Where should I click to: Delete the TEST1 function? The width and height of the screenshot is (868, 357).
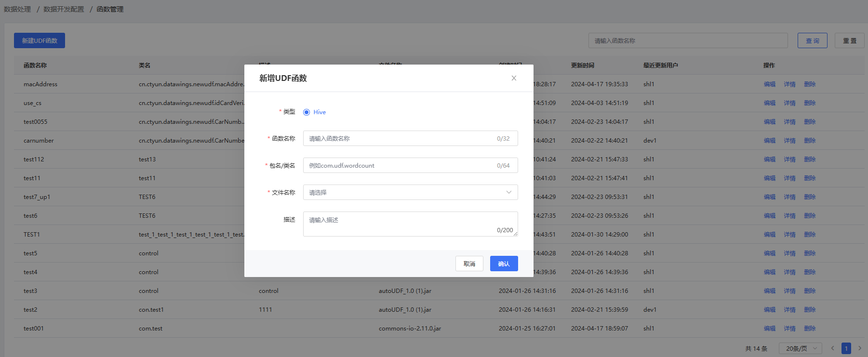(810, 235)
